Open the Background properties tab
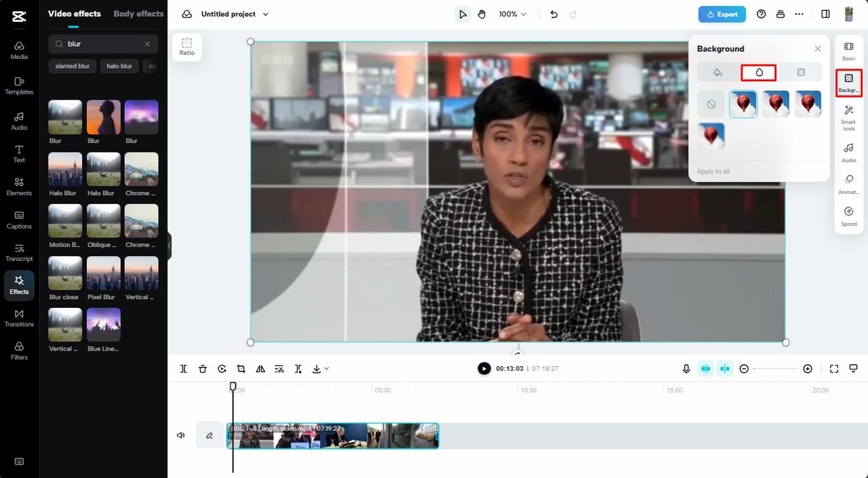 (848, 83)
